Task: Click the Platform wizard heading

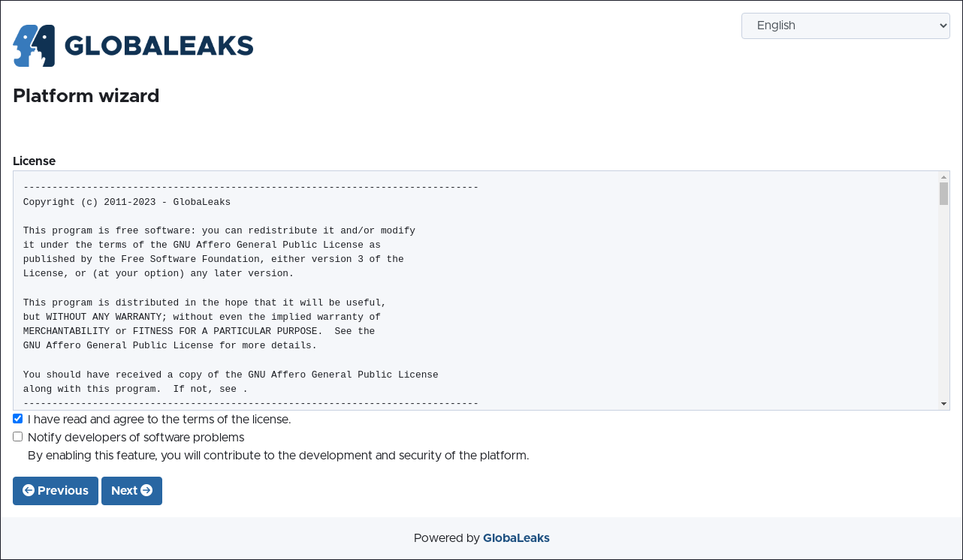Action: pos(86,96)
